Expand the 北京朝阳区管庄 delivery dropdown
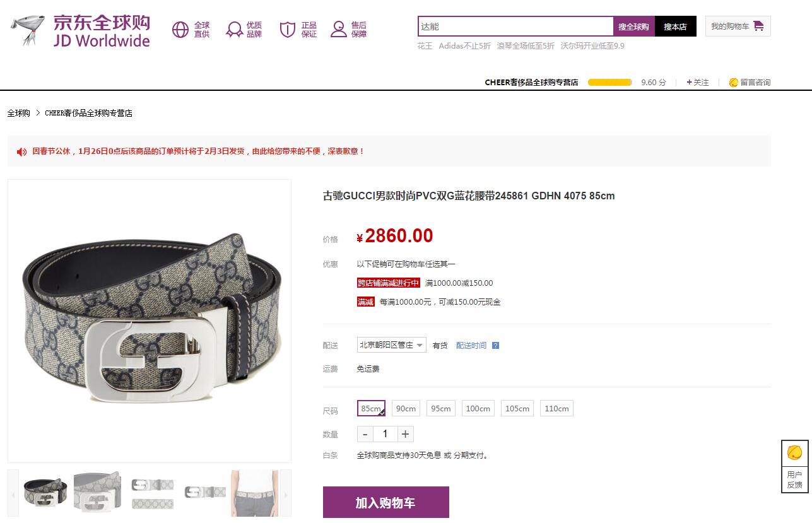This screenshot has height=523, width=812. 391,345
